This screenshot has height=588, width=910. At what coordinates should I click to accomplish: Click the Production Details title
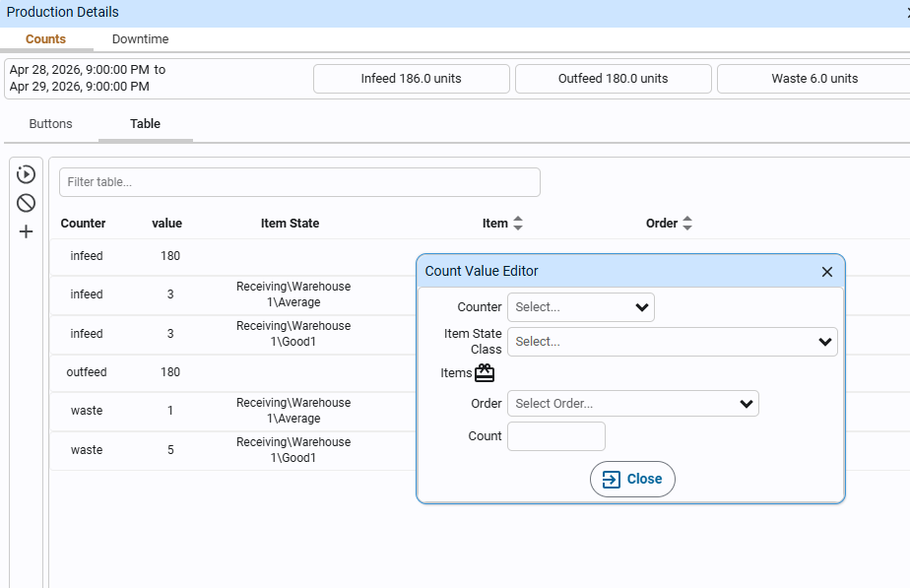[x=63, y=12]
